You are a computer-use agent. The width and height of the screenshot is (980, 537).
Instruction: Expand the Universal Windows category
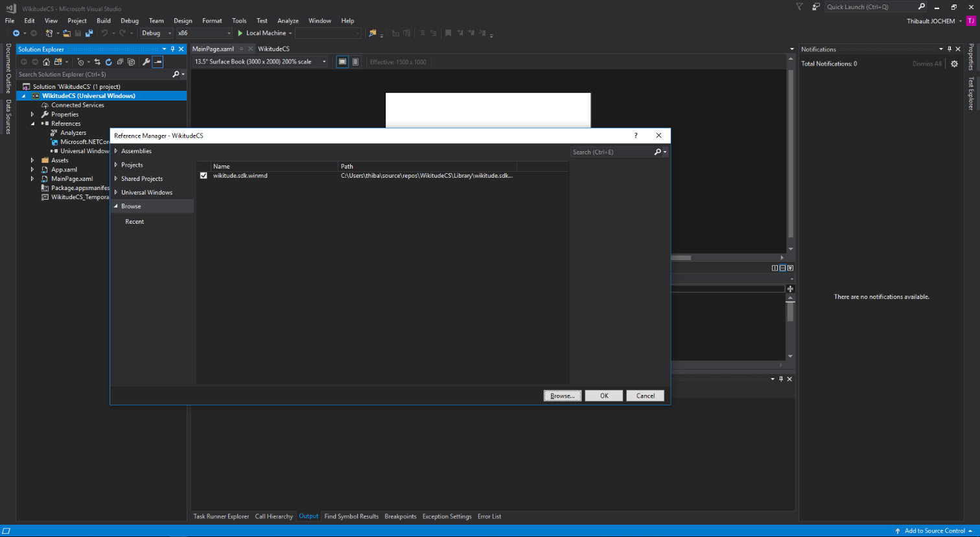coord(116,193)
